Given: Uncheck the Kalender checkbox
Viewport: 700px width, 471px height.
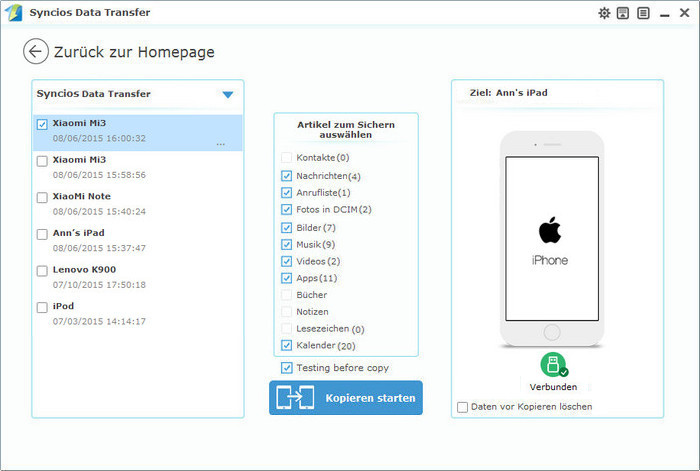Looking at the screenshot, I should tap(287, 345).
